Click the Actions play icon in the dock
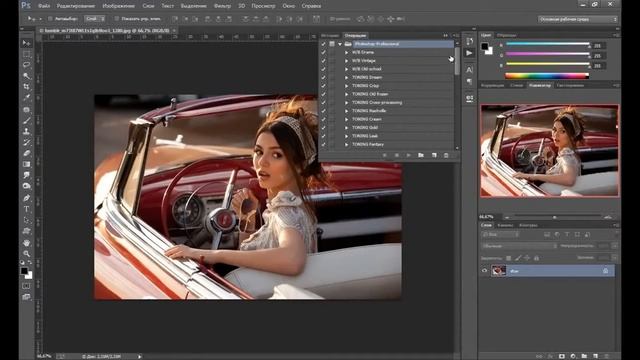The height and width of the screenshot is (360, 640). (x=469, y=53)
